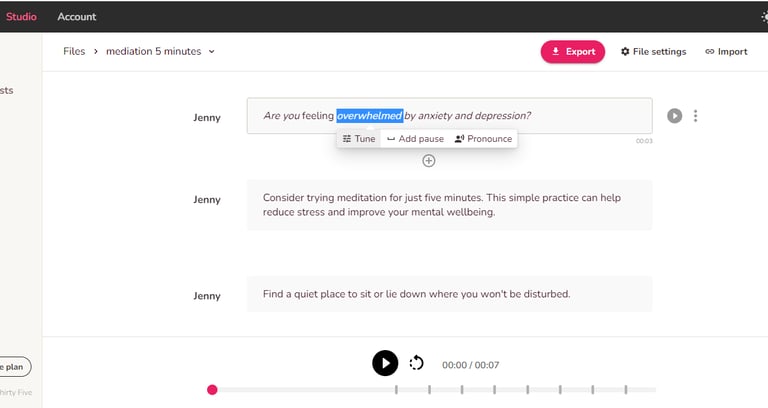This screenshot has width=768, height=408.
Task: Click the red playhead on the timeline
Action: point(212,390)
